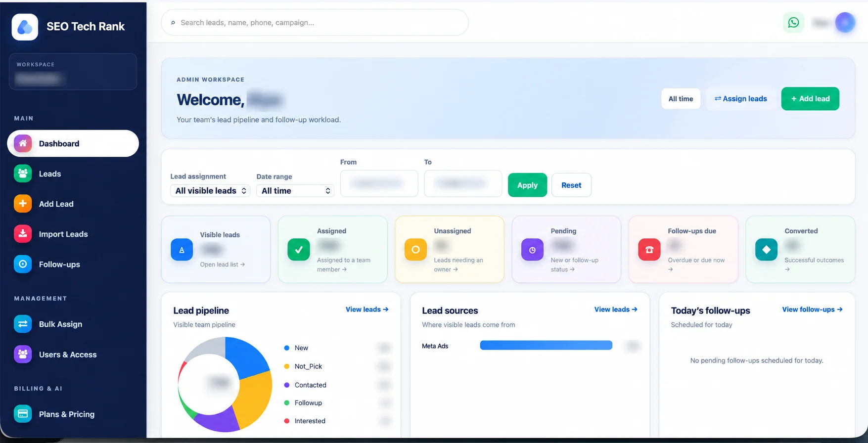The height and width of the screenshot is (443, 868).
Task: Open the View follow-ups link
Action: tap(812, 310)
